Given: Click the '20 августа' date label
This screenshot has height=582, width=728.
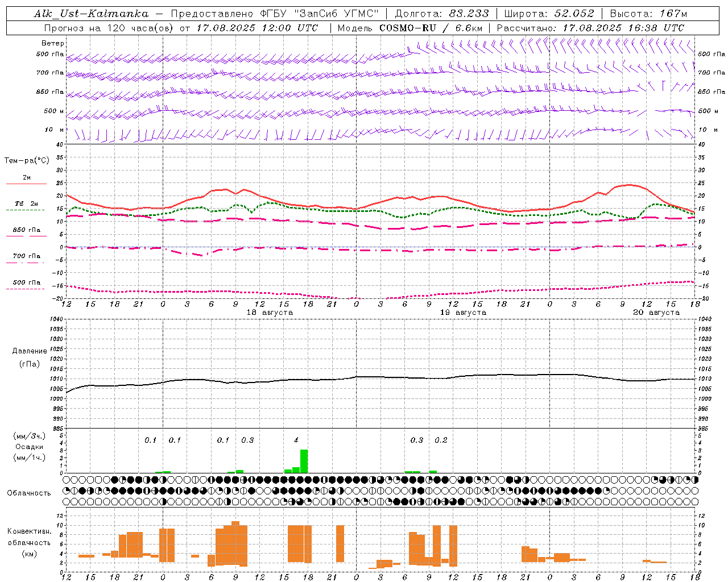Looking at the screenshot, I should click(656, 313).
